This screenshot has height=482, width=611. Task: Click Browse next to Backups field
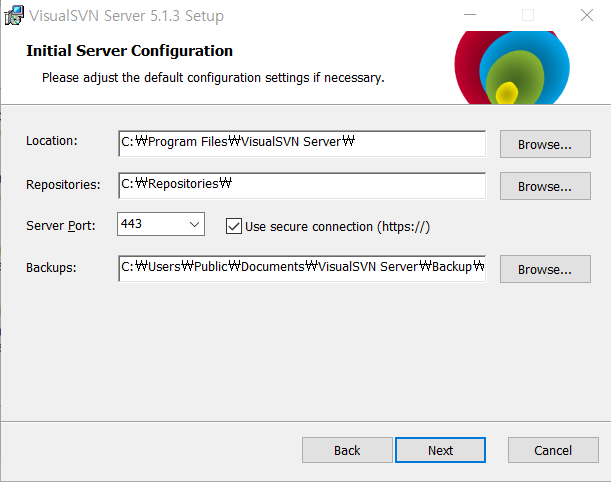(x=545, y=269)
